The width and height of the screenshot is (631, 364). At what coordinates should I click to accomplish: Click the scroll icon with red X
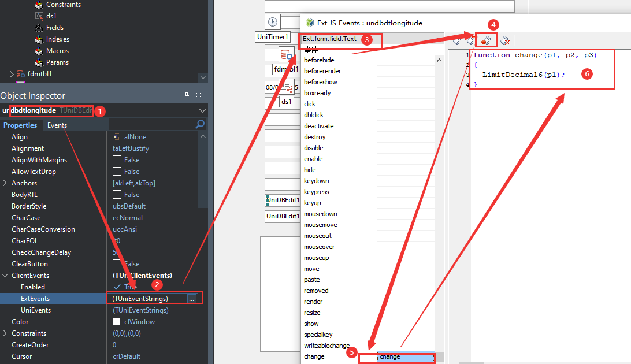[504, 40]
